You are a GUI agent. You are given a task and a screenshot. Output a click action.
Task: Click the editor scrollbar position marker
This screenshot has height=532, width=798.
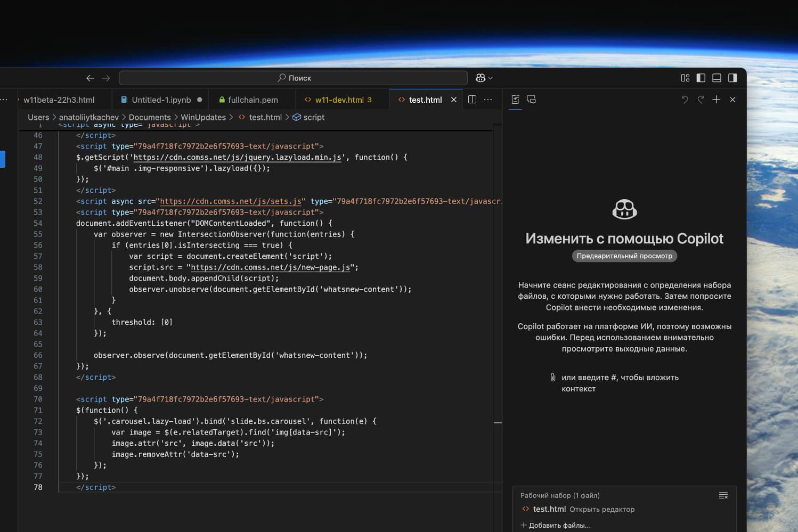(x=498, y=423)
